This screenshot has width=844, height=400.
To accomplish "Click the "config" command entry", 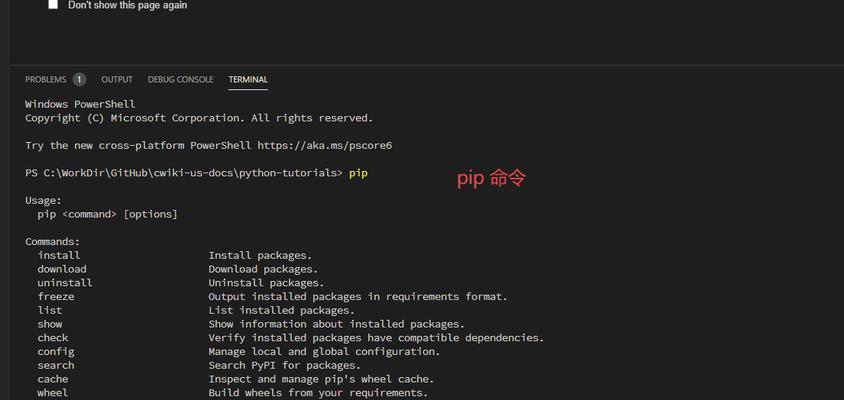I will (x=56, y=351).
